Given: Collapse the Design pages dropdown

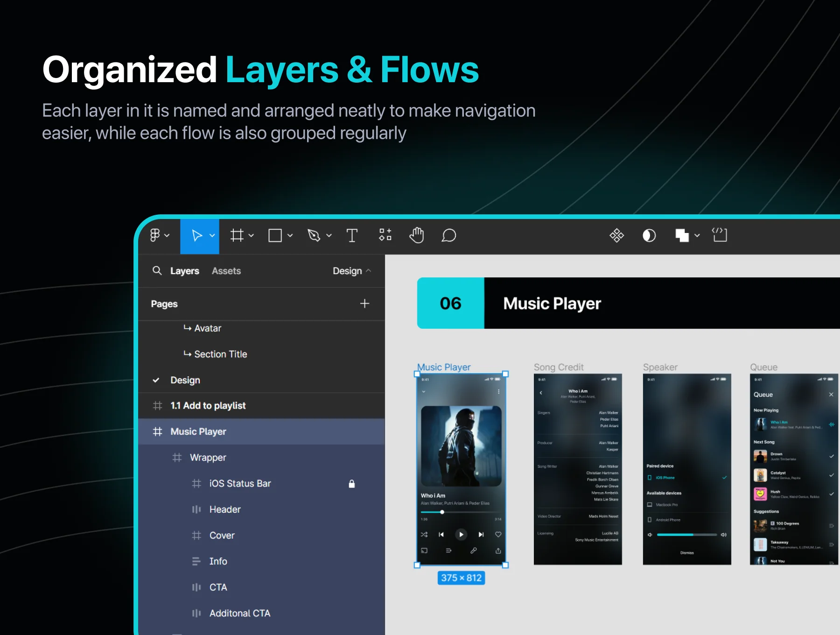Looking at the screenshot, I should click(352, 271).
